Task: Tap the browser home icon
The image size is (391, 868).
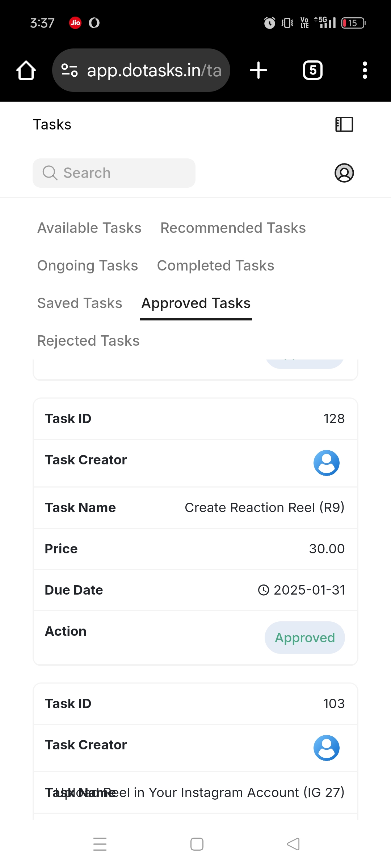Action: pos(26,70)
